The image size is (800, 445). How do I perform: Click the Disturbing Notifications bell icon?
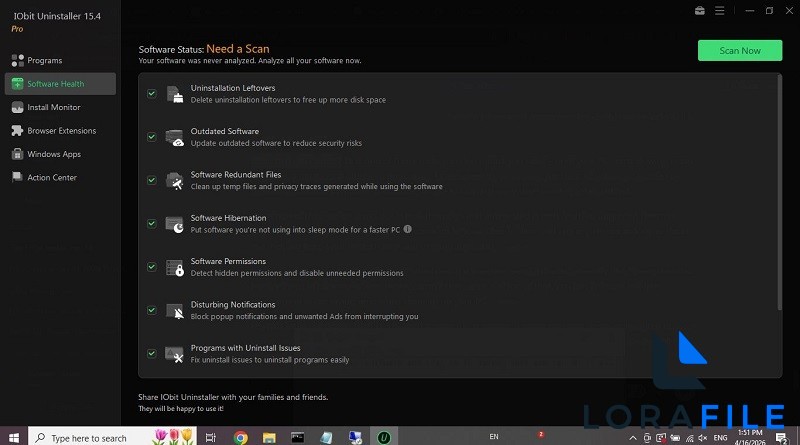pyautogui.click(x=174, y=311)
